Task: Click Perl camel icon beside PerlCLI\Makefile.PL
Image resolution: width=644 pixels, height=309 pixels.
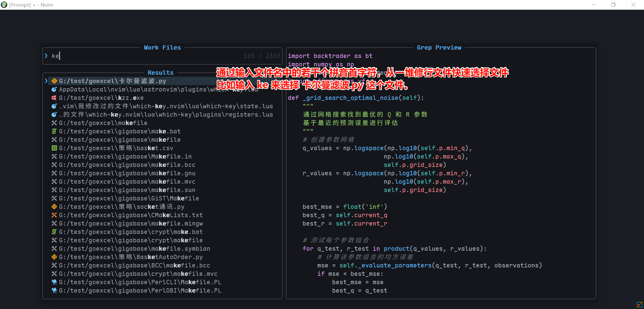Action: point(54,282)
